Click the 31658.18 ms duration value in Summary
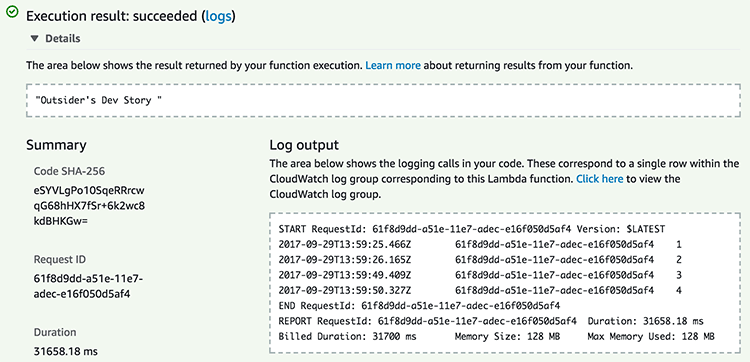Screen dimensions: 750x362 [66, 351]
